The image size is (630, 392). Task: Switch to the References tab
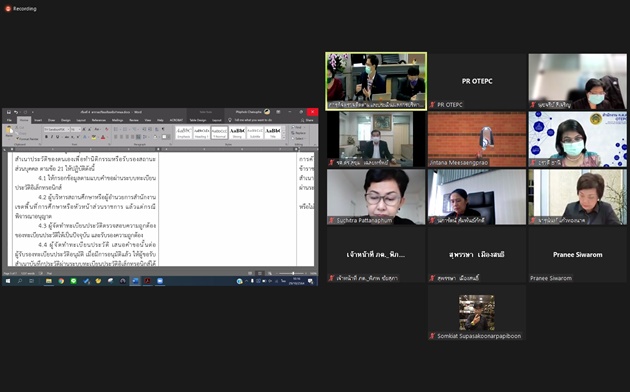[x=98, y=120]
